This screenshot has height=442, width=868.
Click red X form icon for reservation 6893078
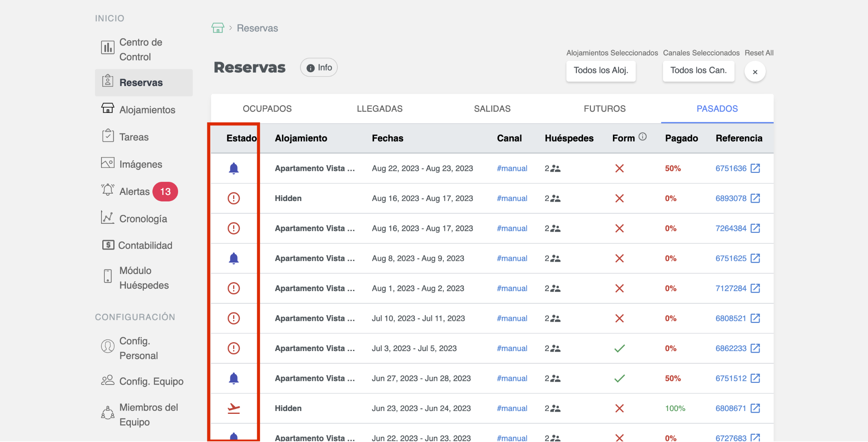click(x=619, y=199)
